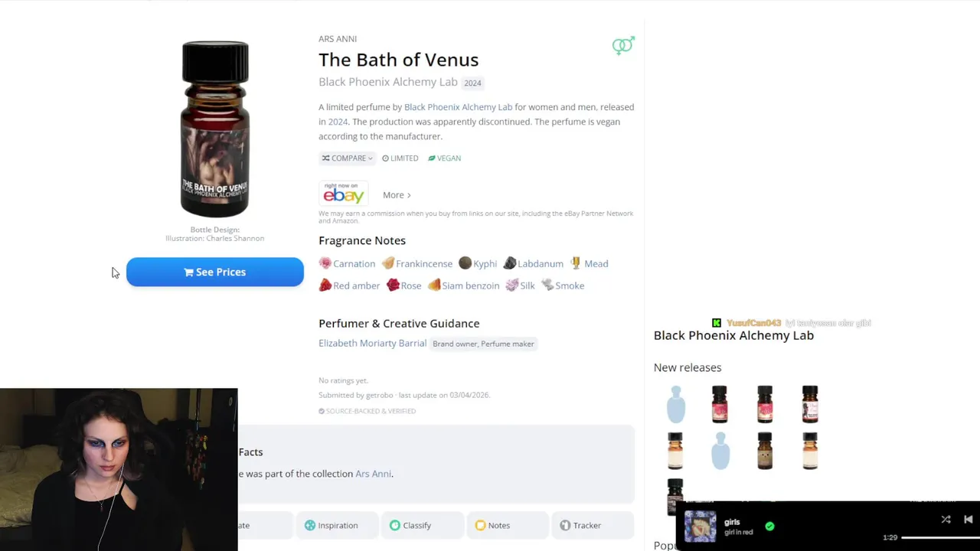980x551 pixels.
Task: Expand More shop options
Action: coord(397,195)
